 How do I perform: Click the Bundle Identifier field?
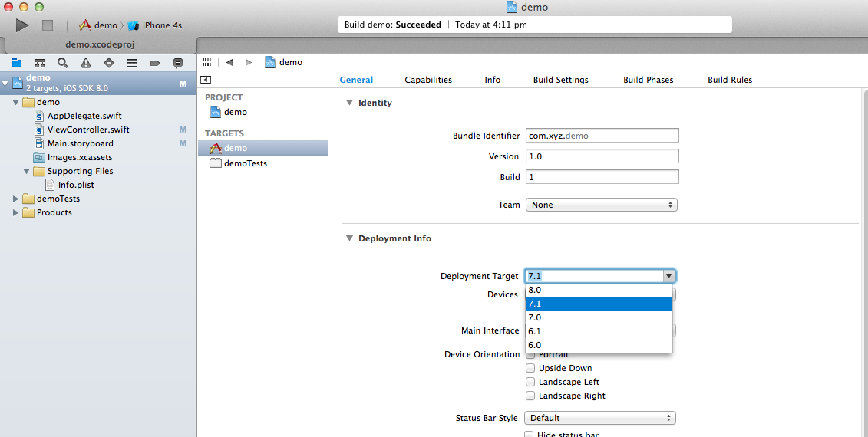(x=602, y=136)
